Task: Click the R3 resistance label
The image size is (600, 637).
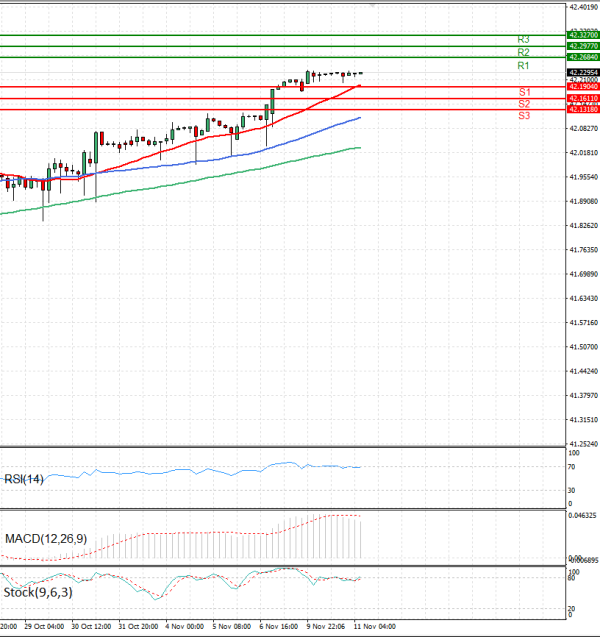Action: click(x=523, y=39)
